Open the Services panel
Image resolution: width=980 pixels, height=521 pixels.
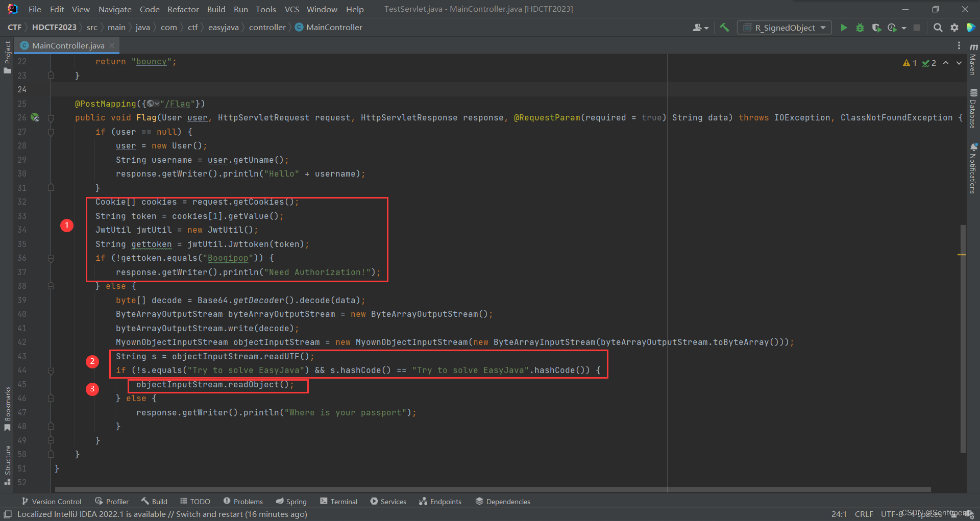(388, 502)
